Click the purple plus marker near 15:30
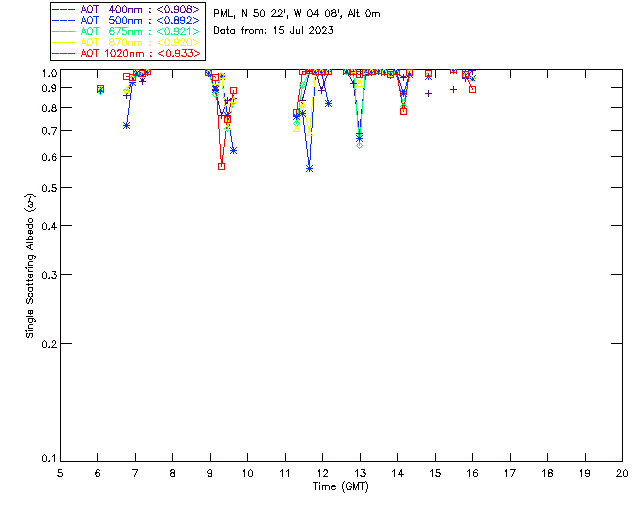 pos(453,89)
